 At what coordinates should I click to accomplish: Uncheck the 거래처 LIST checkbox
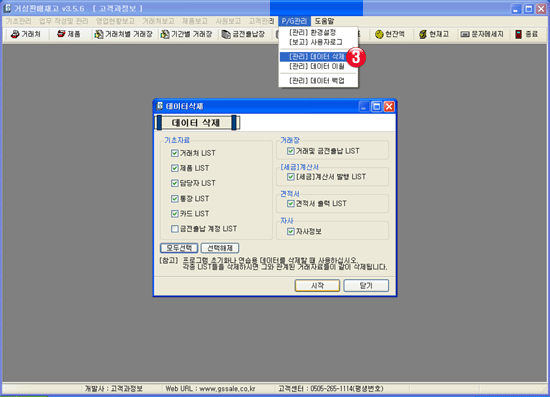[x=175, y=153]
